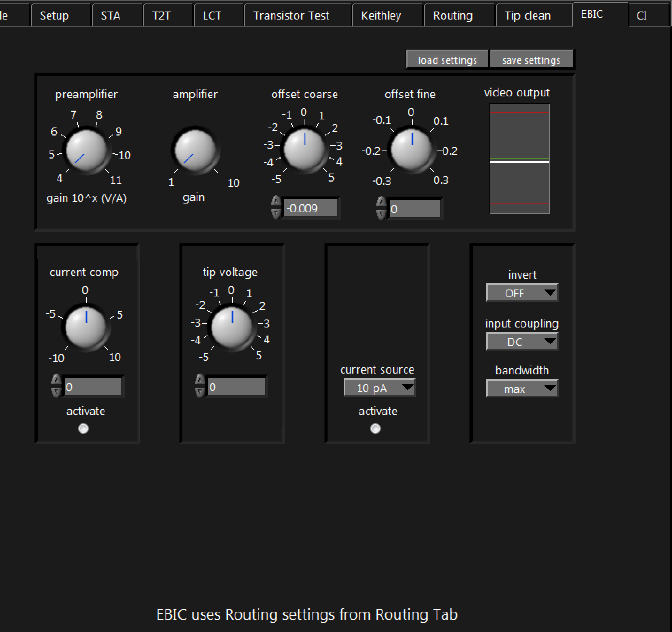Decrement offset fine value with down arrow

point(381,214)
